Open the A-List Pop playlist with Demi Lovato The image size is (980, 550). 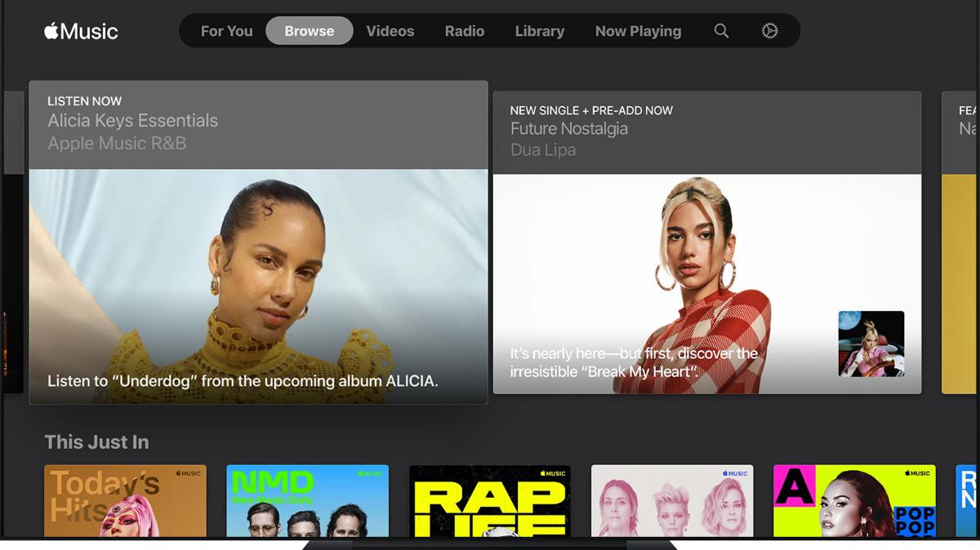(x=854, y=502)
